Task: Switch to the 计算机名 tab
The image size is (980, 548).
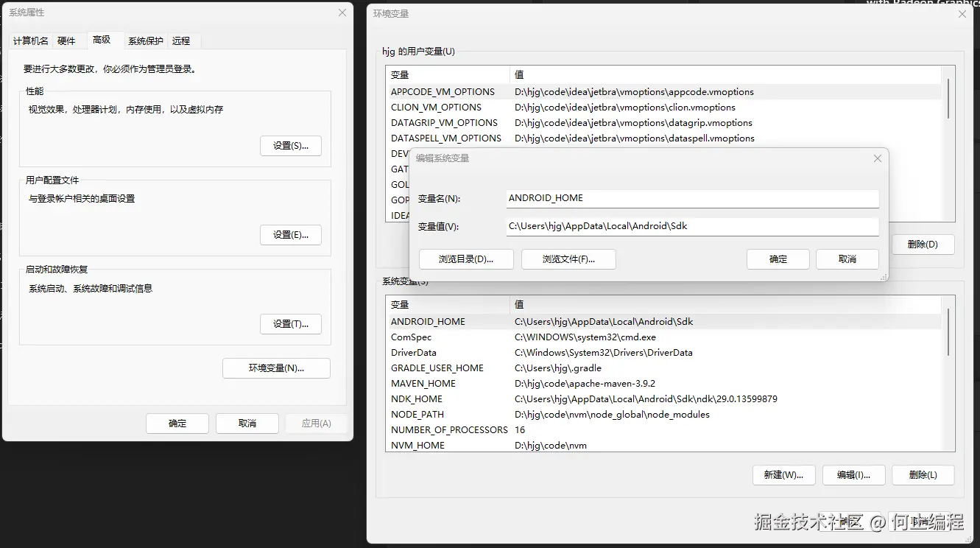Action: click(x=31, y=41)
